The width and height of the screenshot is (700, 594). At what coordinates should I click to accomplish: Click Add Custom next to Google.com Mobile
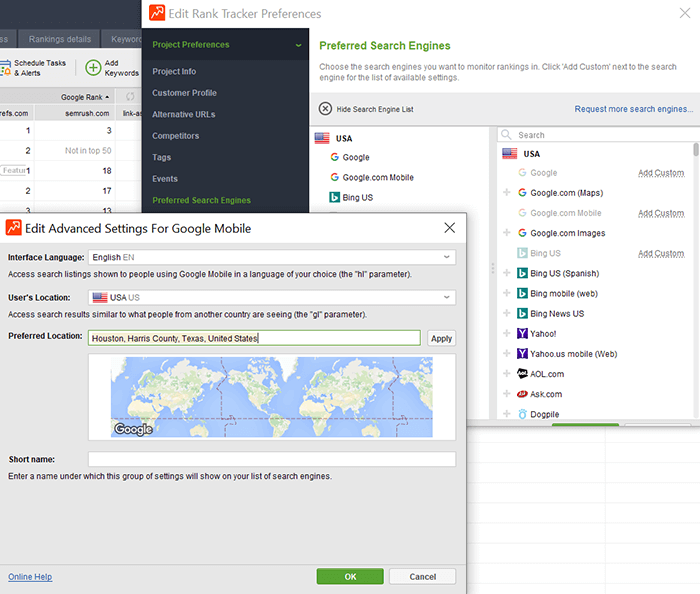661,213
